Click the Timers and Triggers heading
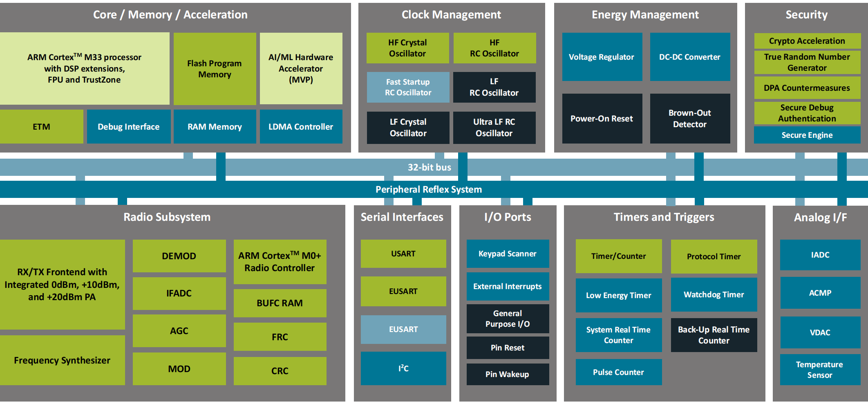Image resolution: width=868 pixels, height=404 pixels. tap(664, 217)
